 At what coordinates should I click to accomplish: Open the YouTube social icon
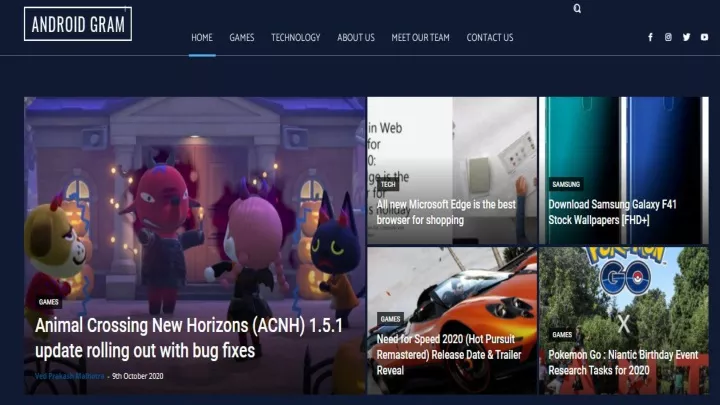coord(704,37)
